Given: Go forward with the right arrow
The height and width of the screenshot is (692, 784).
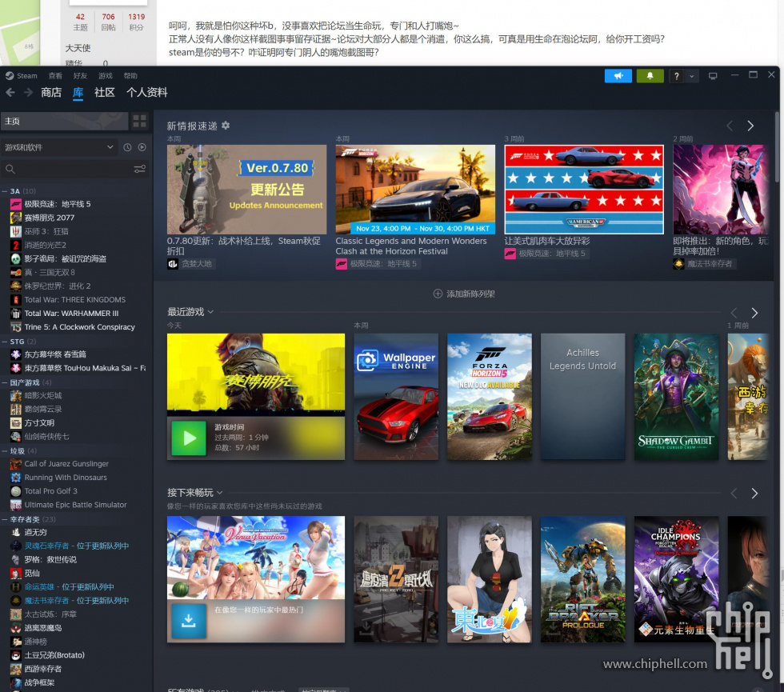Looking at the screenshot, I should tap(28, 93).
